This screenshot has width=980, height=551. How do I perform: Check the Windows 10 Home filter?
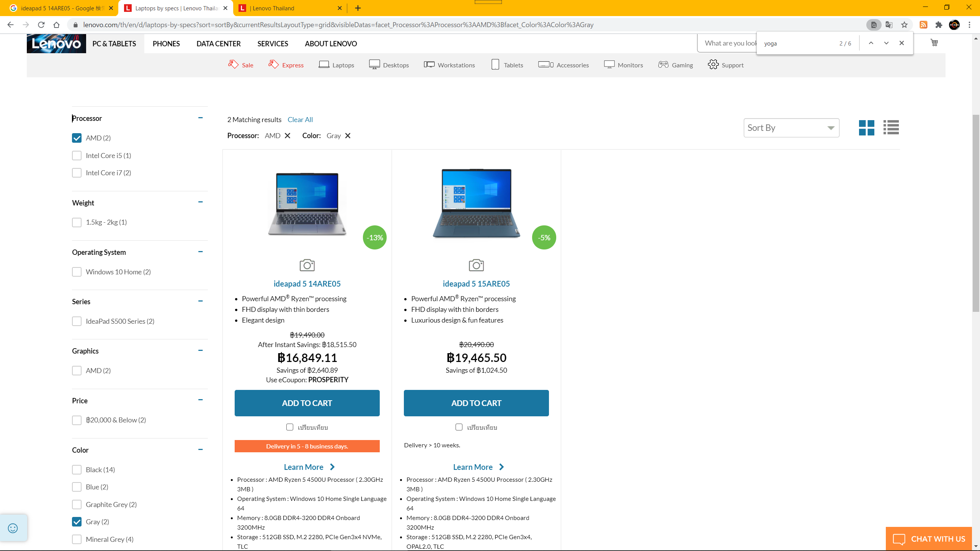pyautogui.click(x=77, y=272)
